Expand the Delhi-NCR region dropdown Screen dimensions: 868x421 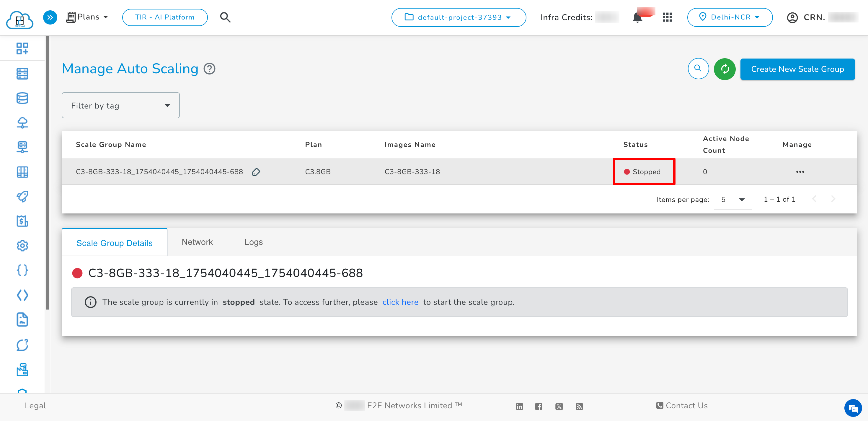[730, 17]
